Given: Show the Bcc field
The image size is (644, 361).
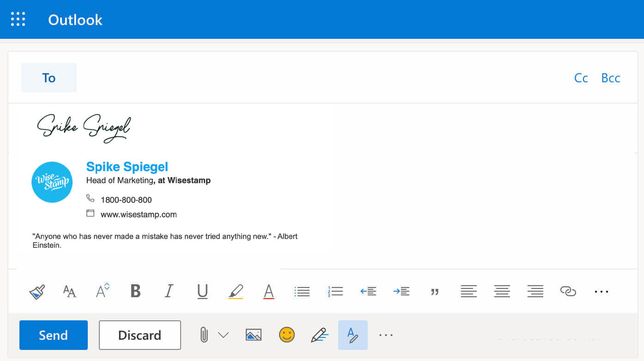Looking at the screenshot, I should 611,78.
